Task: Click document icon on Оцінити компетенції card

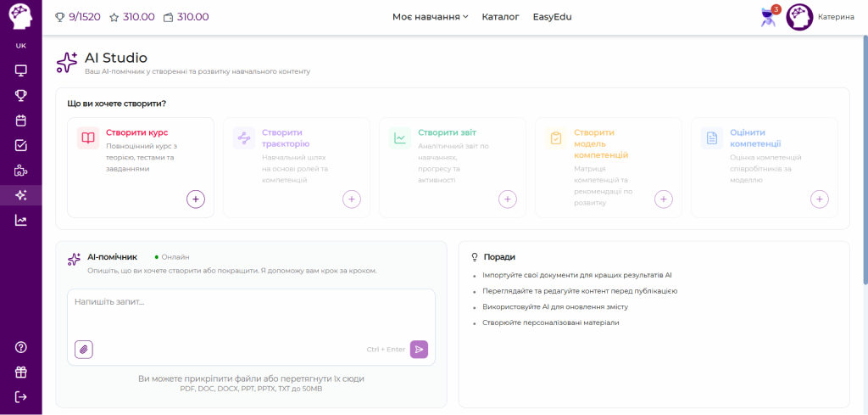Action: tap(712, 138)
